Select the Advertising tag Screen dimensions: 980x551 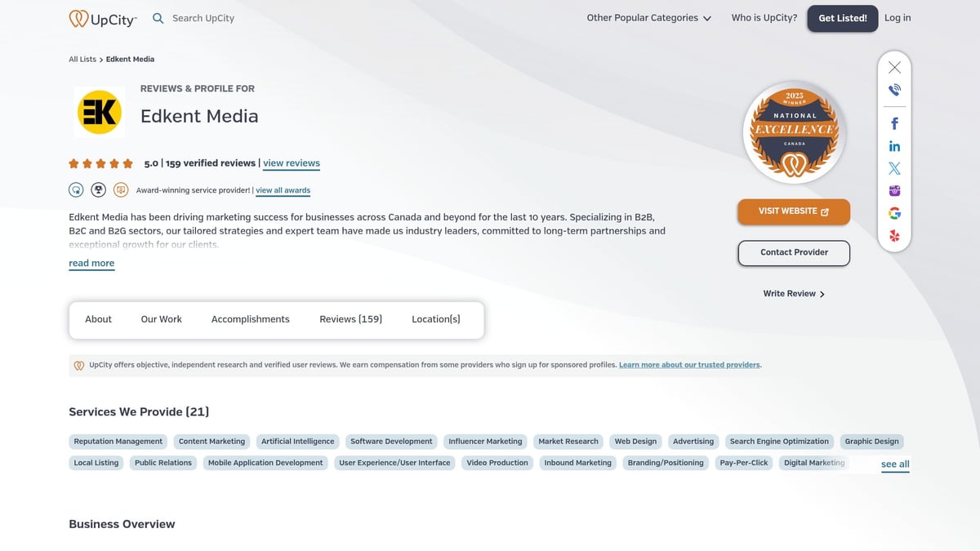(693, 442)
